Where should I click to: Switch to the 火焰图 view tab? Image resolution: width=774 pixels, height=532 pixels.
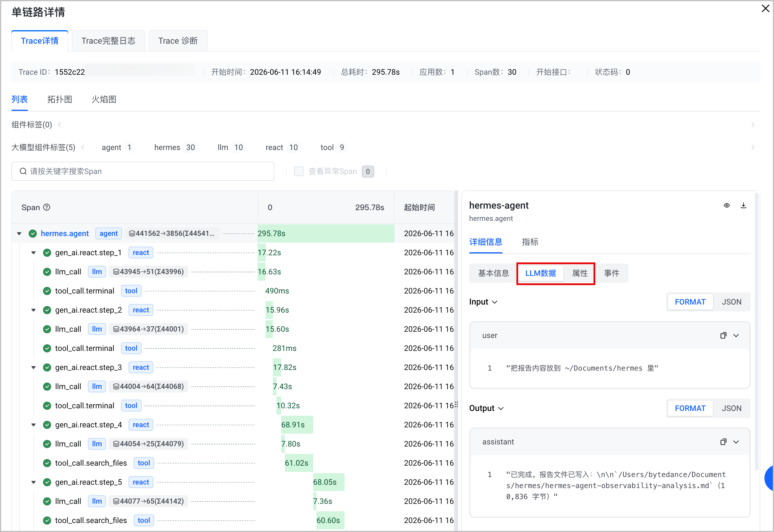click(104, 99)
